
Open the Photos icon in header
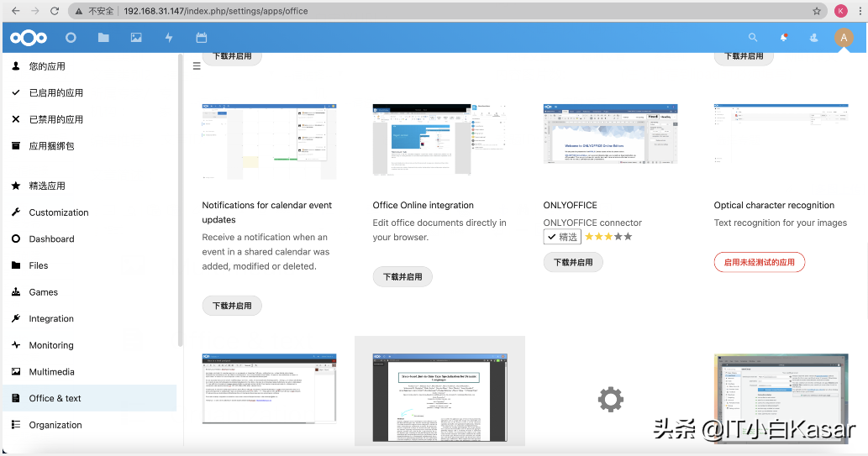(136, 38)
